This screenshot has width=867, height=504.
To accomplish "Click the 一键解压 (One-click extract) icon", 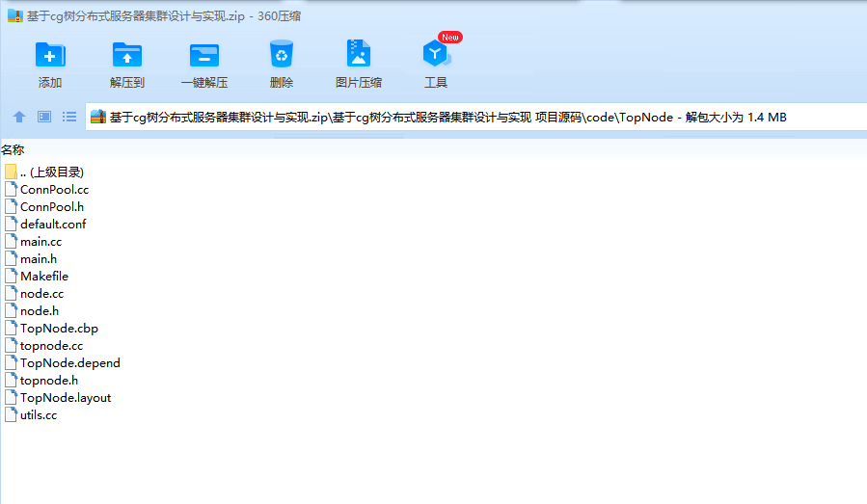I will (204, 55).
